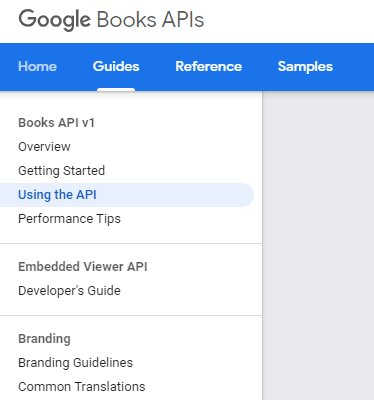Viewport: 374px width, 400px height.
Task: Select the Guides tab
Action: pos(116,66)
